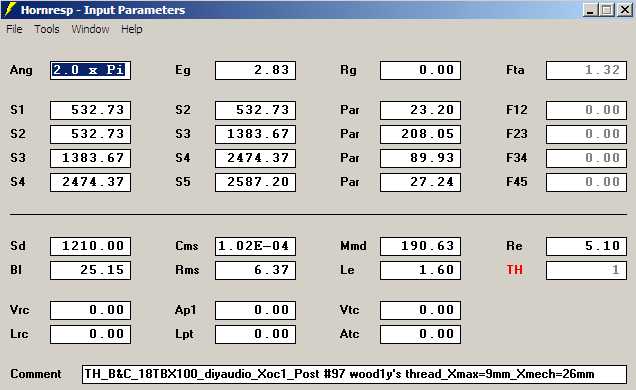
Task: Click the Lpt input field
Action: click(256, 334)
